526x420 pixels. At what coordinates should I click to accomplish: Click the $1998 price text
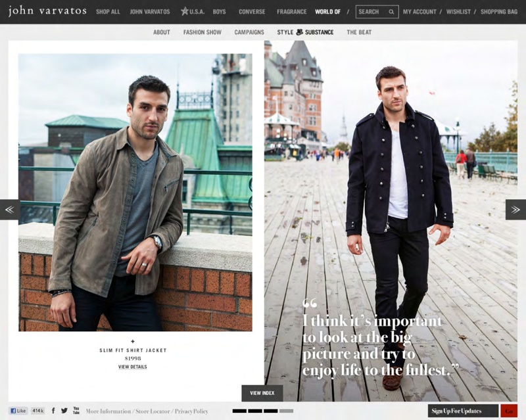133,358
